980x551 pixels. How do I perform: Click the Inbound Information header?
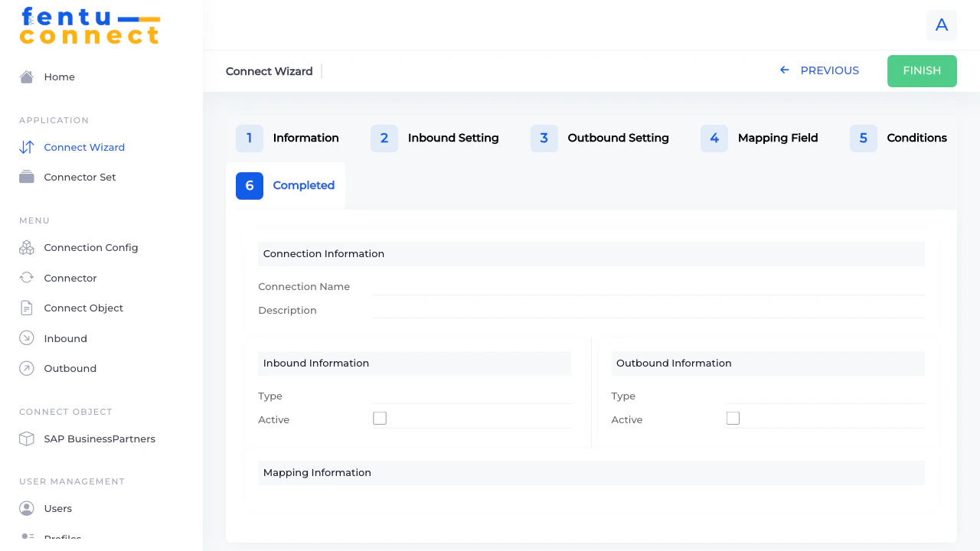pyautogui.click(x=414, y=364)
